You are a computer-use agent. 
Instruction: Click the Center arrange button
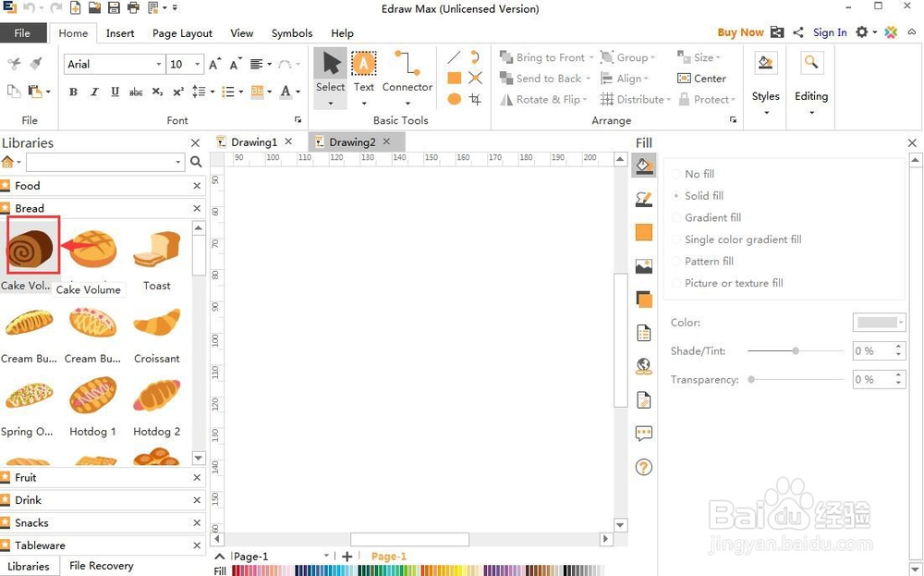click(x=701, y=79)
